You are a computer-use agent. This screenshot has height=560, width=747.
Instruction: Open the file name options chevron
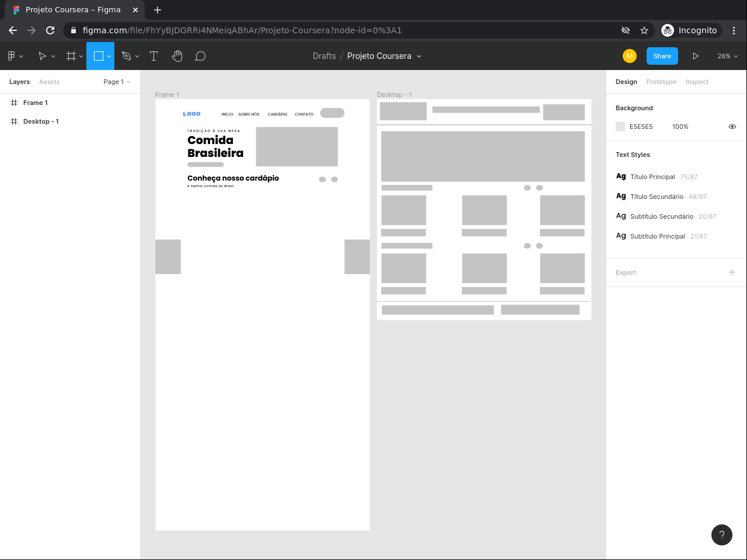click(x=419, y=57)
